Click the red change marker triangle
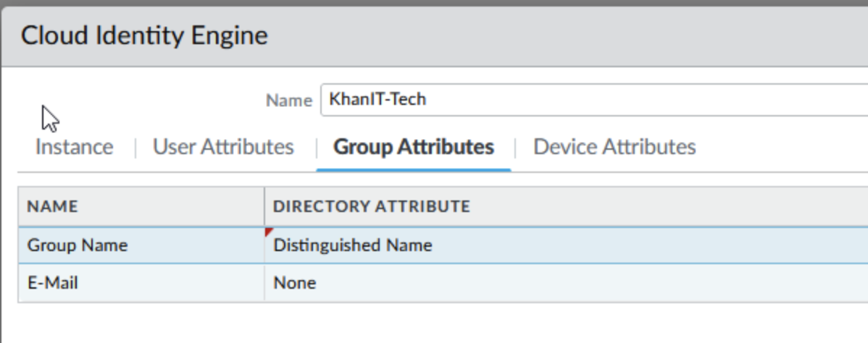 pos(269,232)
